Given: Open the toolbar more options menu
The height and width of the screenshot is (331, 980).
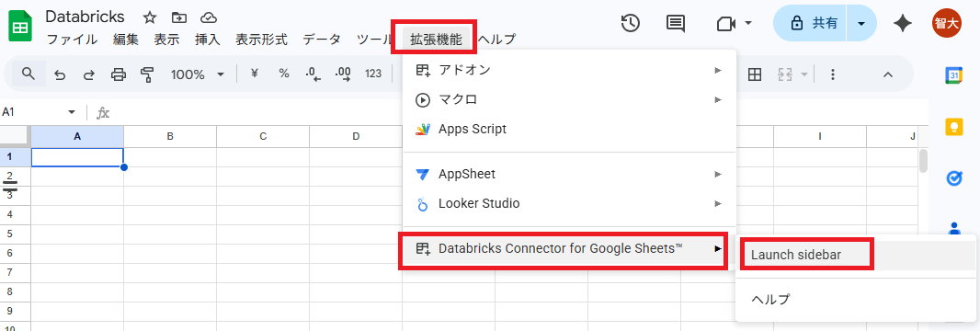Looking at the screenshot, I should (833, 74).
